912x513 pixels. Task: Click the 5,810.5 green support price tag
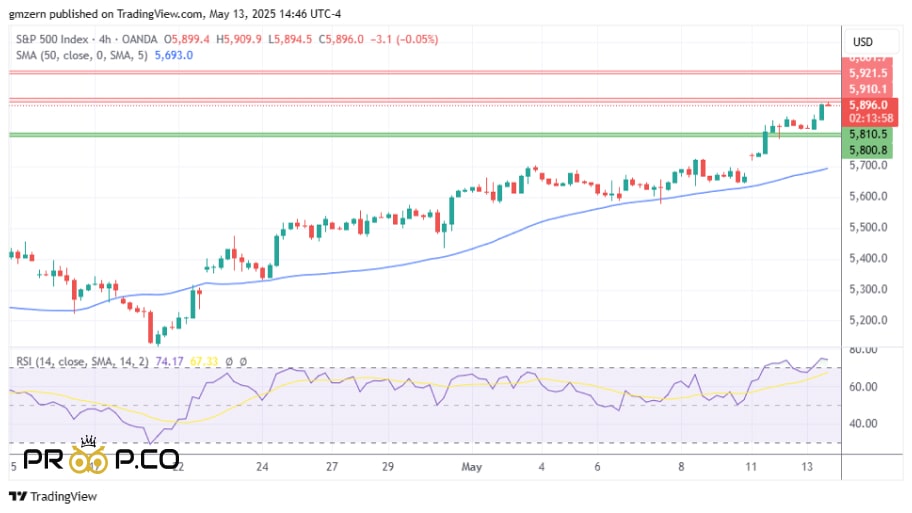pyautogui.click(x=868, y=134)
